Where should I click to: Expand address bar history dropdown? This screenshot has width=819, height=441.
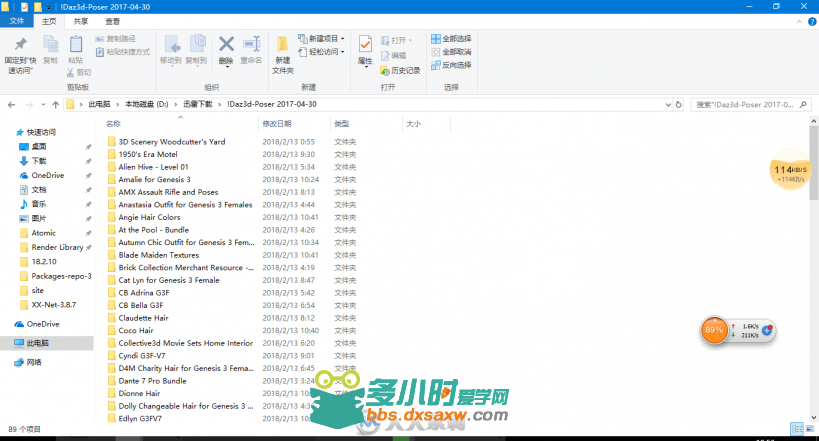point(668,105)
